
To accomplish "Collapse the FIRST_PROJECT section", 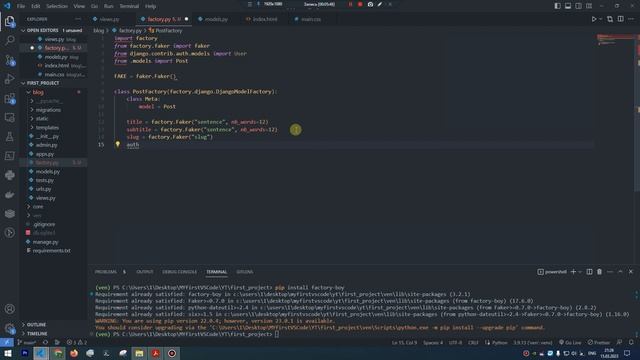I will [53, 83].
